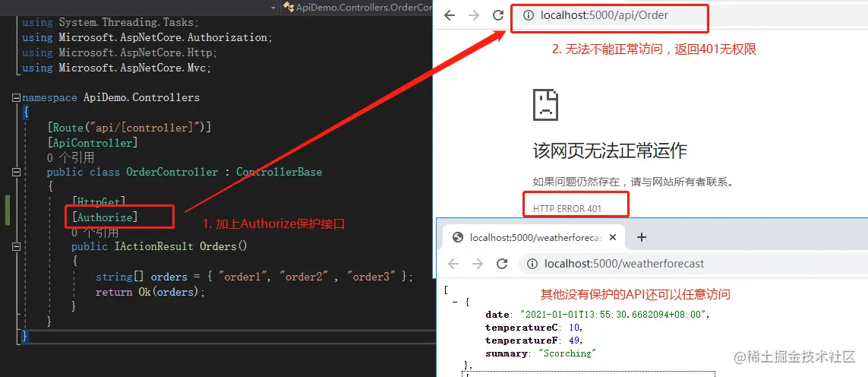868x377 pixels.
Task: Close the weatherforecast tab
Action: 613,237
